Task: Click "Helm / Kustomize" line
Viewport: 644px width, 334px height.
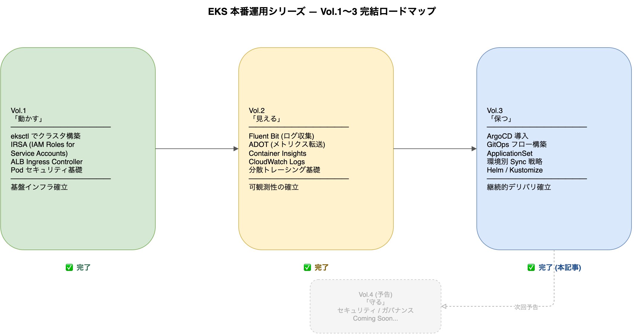Action: coord(515,170)
